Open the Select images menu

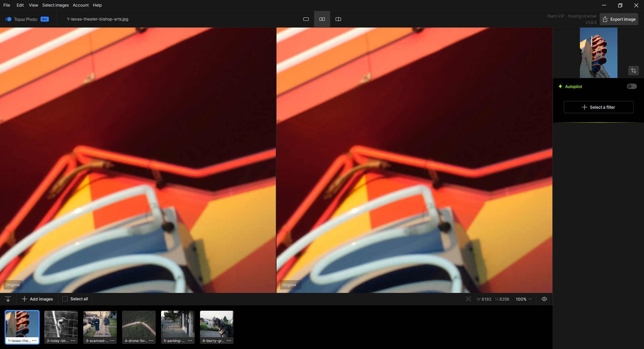pyautogui.click(x=55, y=5)
